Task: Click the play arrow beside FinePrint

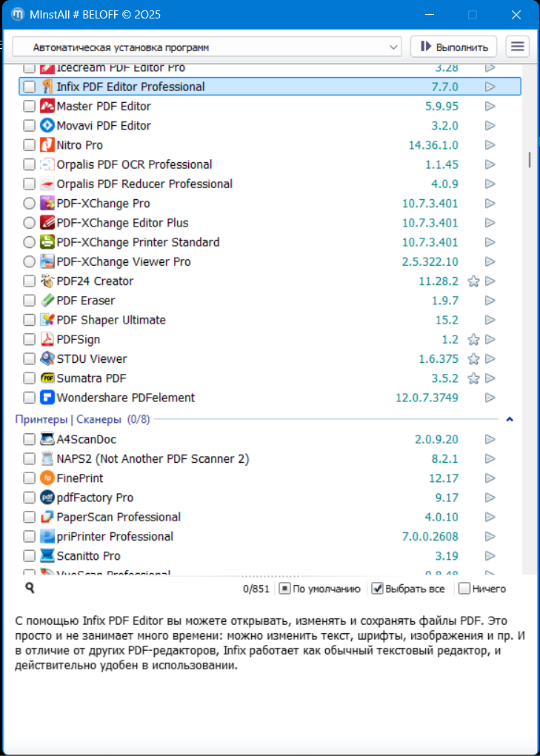Action: coord(490,478)
